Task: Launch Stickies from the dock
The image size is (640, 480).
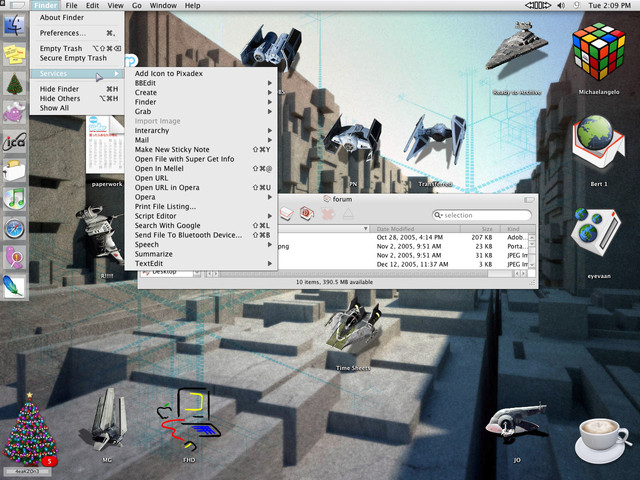Action: [x=15, y=54]
